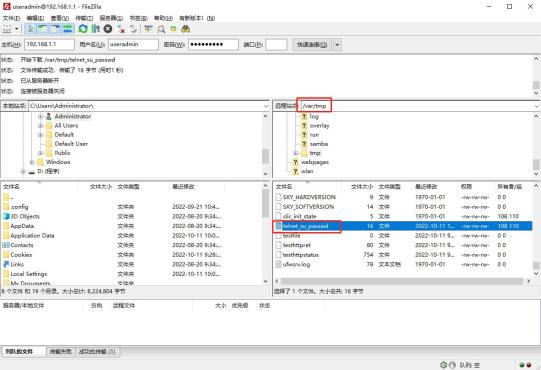Open the 编辑(E) menu

[x=35, y=18]
